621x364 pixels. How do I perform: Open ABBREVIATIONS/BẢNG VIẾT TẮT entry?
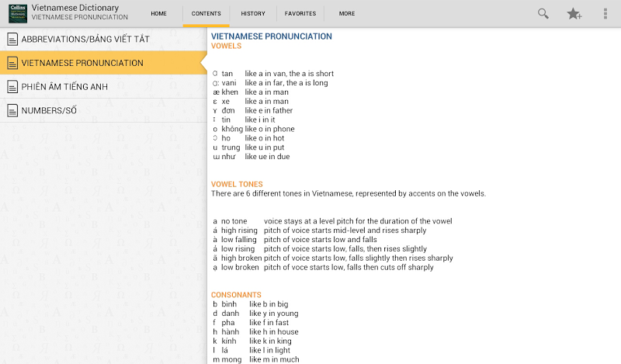pyautogui.click(x=103, y=40)
